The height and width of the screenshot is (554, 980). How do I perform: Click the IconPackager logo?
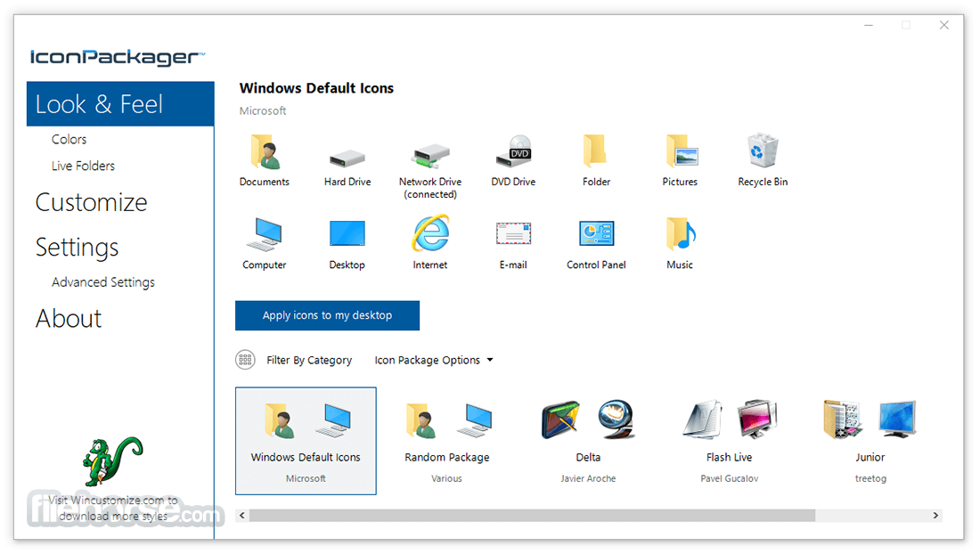coord(118,58)
